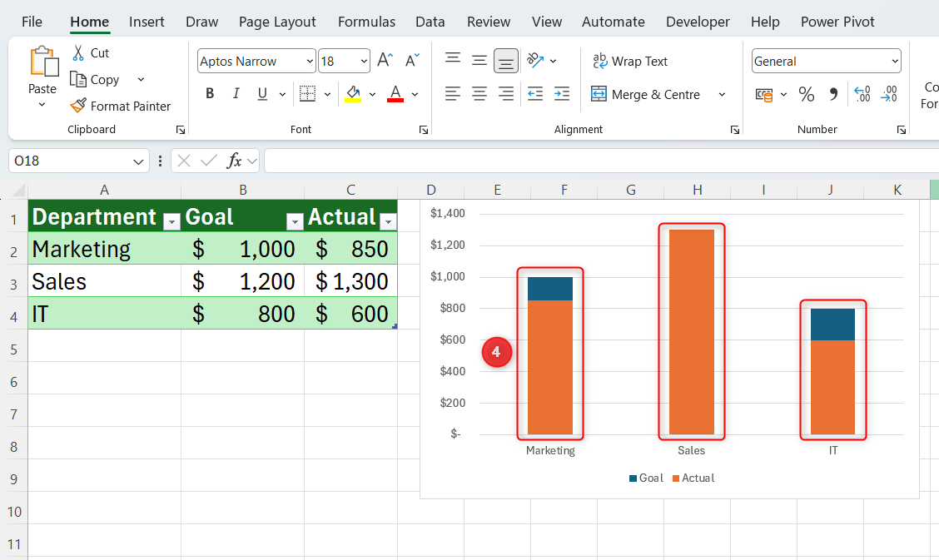
Task: Switch to the Insert tab
Action: click(147, 22)
